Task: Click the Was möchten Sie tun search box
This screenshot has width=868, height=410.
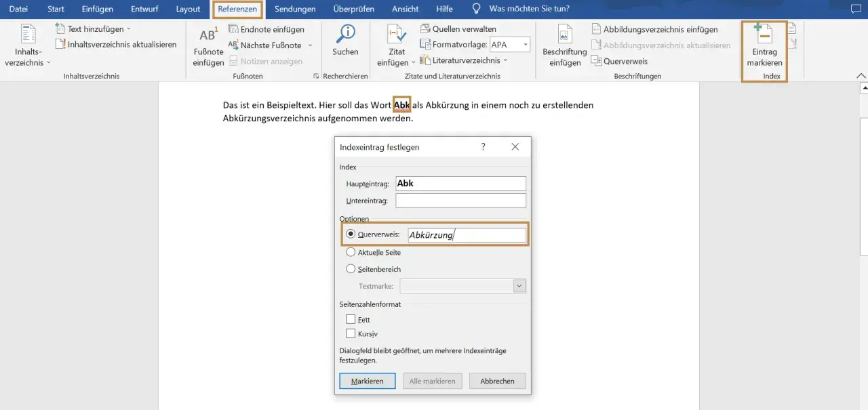Action: tap(529, 9)
